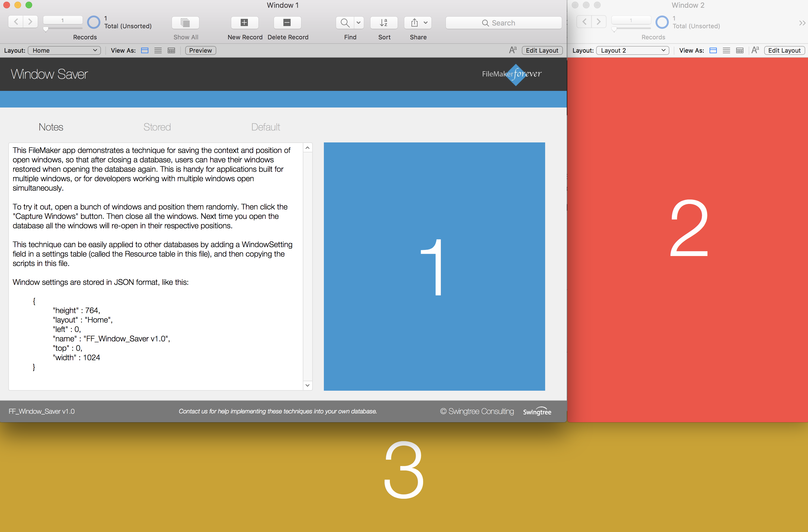The width and height of the screenshot is (808, 532).
Task: Open the Layout dropdown showing Home
Action: [65, 50]
